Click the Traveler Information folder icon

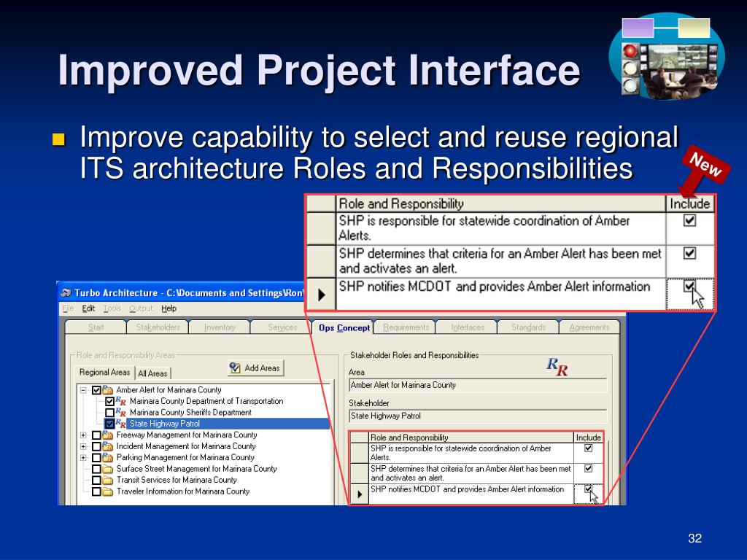coord(107,491)
